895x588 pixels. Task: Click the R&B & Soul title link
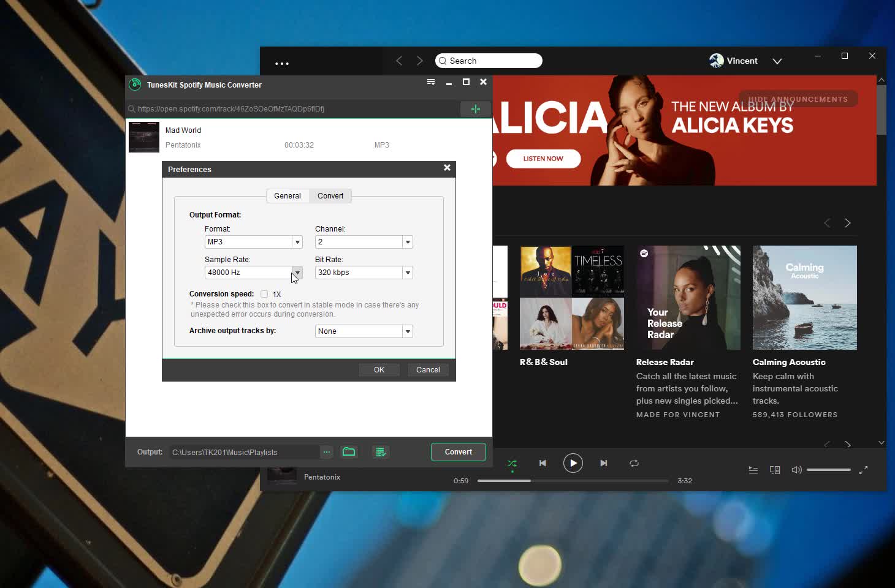[x=544, y=362]
